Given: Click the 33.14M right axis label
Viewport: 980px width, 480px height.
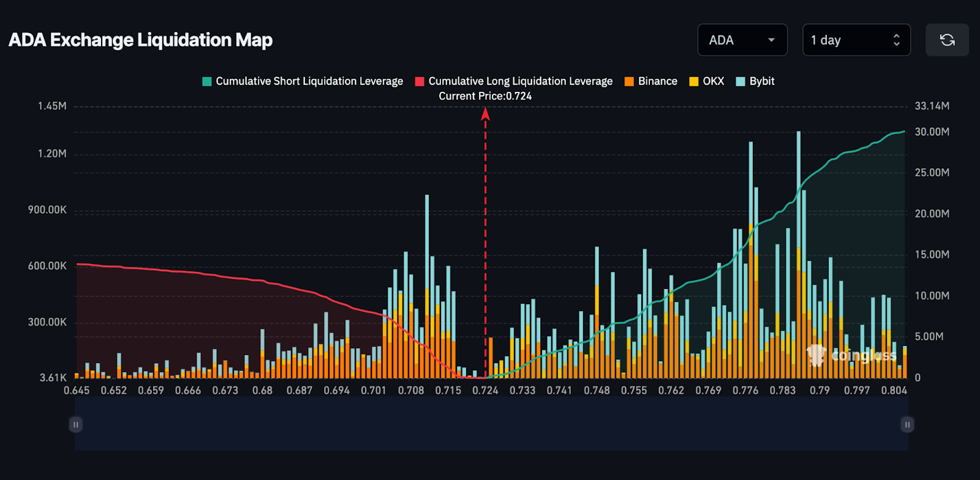Looking at the screenshot, I should (x=932, y=106).
